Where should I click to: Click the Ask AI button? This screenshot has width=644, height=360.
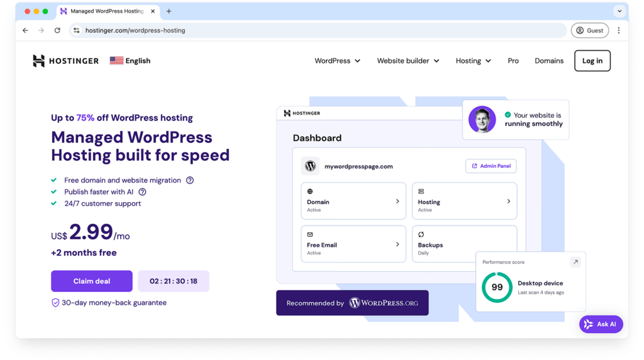601,324
